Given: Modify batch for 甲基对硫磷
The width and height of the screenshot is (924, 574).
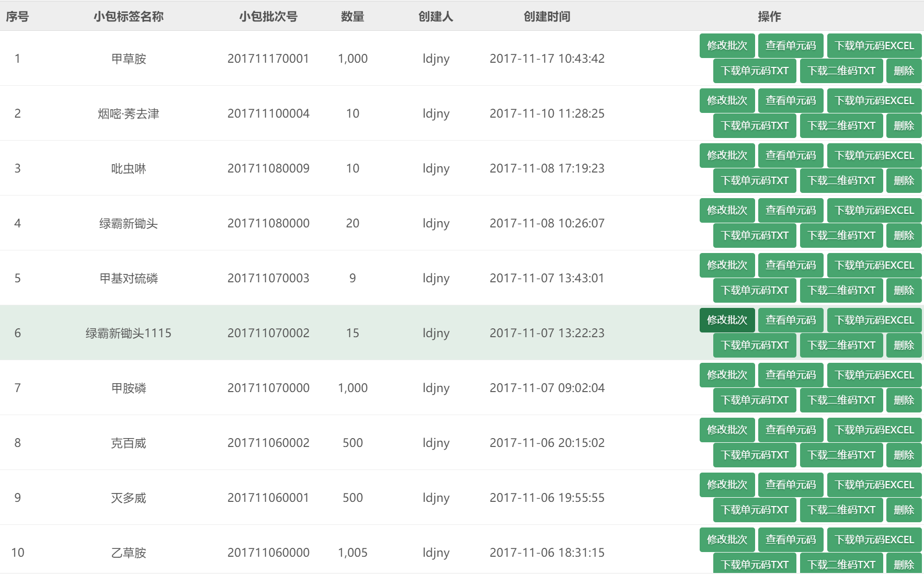Looking at the screenshot, I should pos(727,265).
